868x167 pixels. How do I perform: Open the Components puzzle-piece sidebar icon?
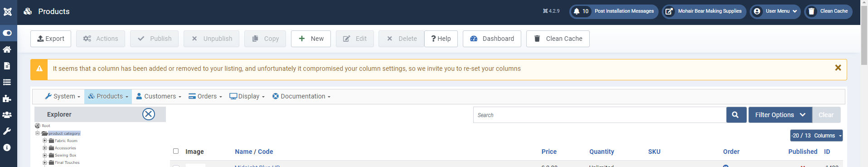coord(7,98)
